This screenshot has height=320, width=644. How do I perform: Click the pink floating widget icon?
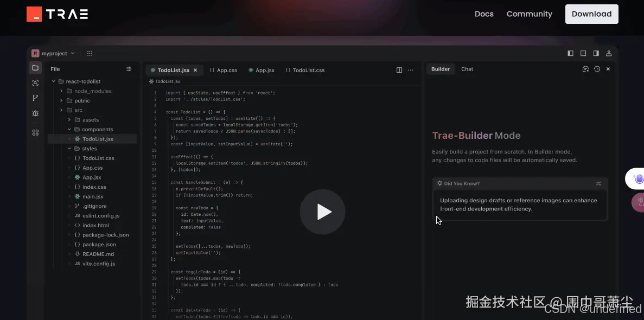click(639, 202)
